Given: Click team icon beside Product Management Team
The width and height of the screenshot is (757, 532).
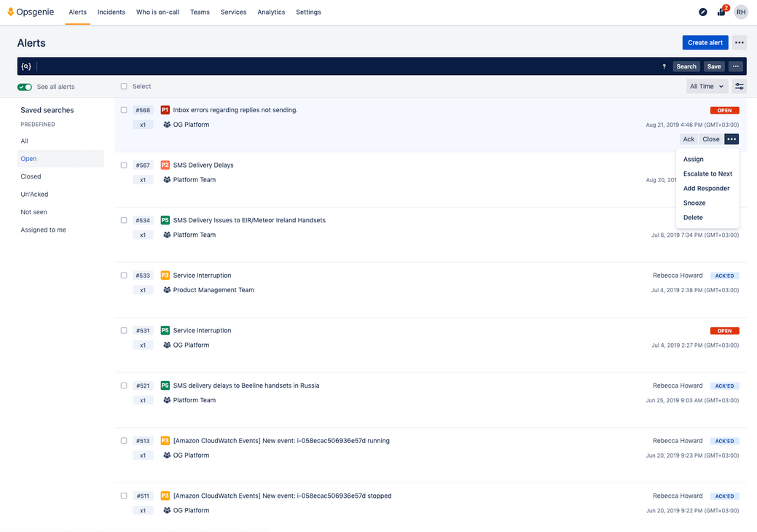Looking at the screenshot, I should coord(167,290).
